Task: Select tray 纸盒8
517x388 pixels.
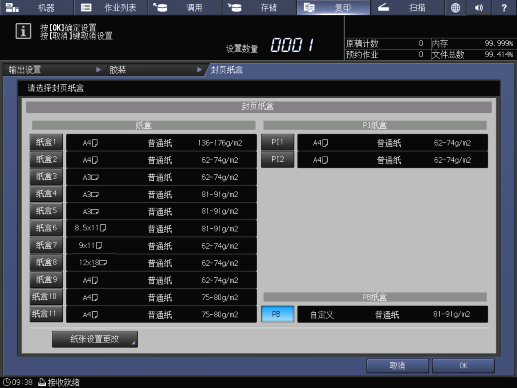Action: click(46, 263)
